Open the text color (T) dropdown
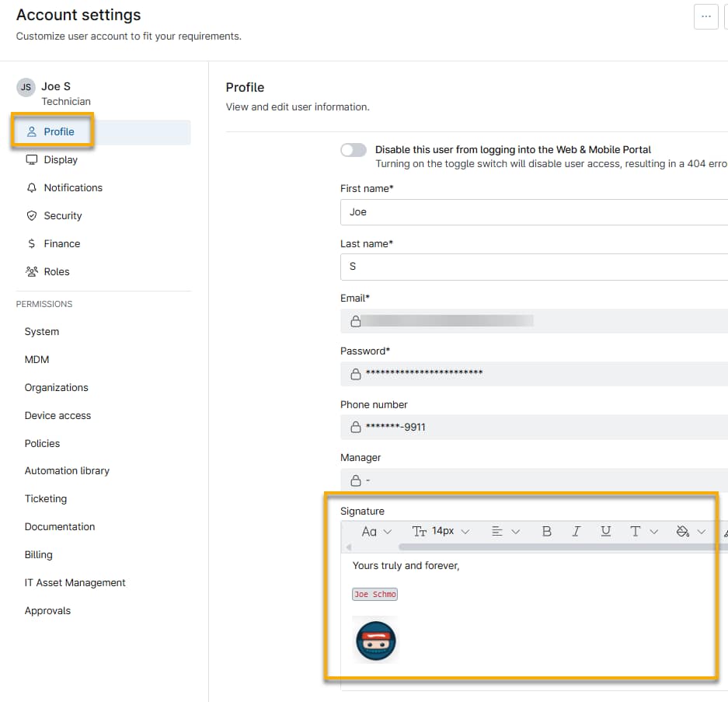 click(643, 532)
